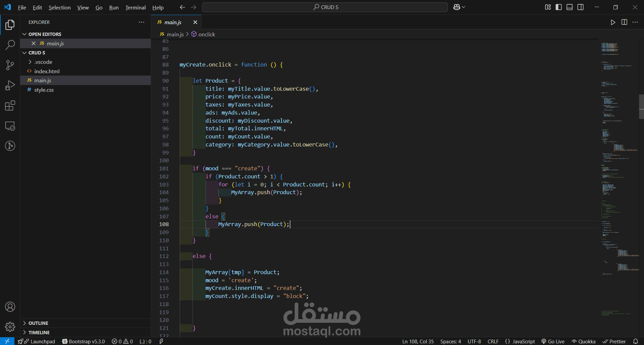The height and width of the screenshot is (345, 644).
Task: Open the Search view
Action: pos(10,45)
